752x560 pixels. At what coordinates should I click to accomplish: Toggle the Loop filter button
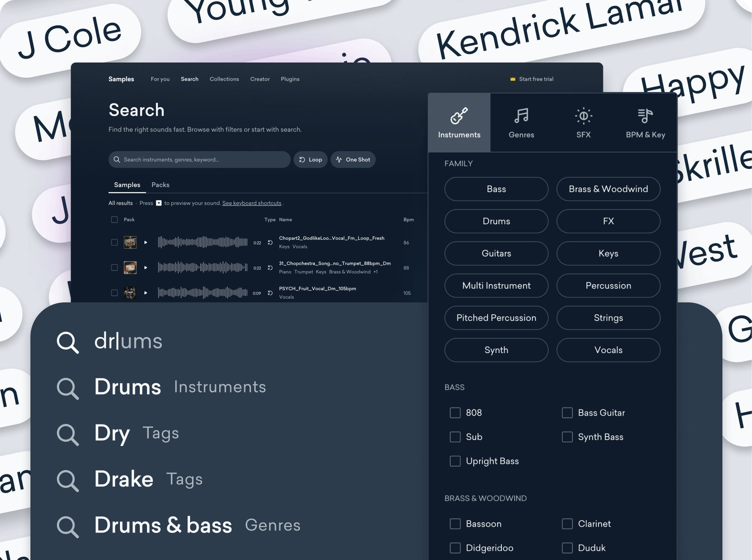[x=311, y=160]
